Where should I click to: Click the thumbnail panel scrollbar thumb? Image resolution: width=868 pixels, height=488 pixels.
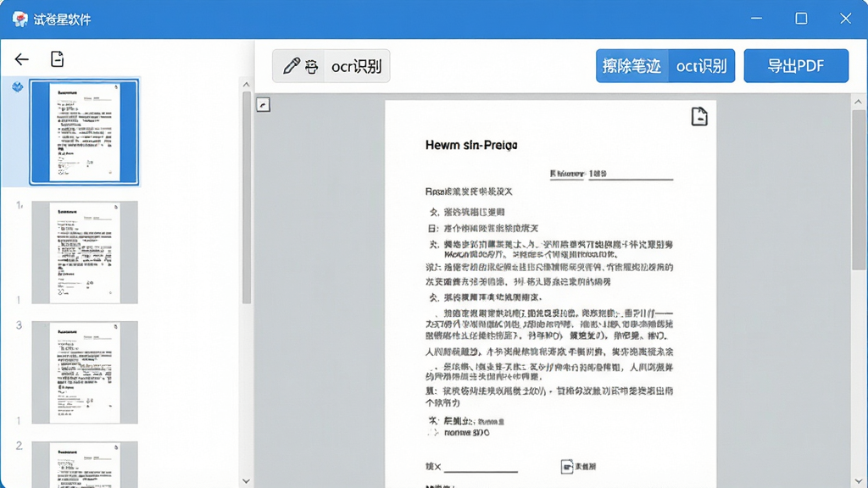click(247, 197)
